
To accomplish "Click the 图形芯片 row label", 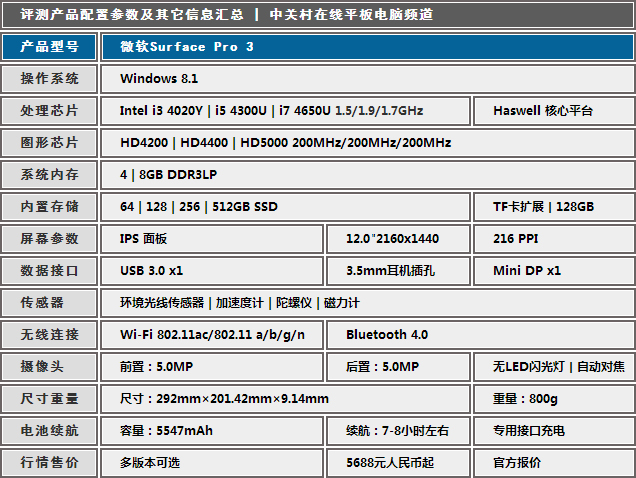I will 49,143.
